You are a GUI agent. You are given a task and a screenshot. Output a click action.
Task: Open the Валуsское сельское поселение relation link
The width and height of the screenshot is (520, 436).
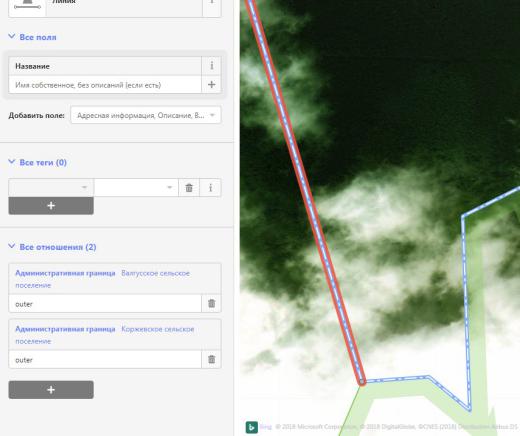tap(102, 279)
